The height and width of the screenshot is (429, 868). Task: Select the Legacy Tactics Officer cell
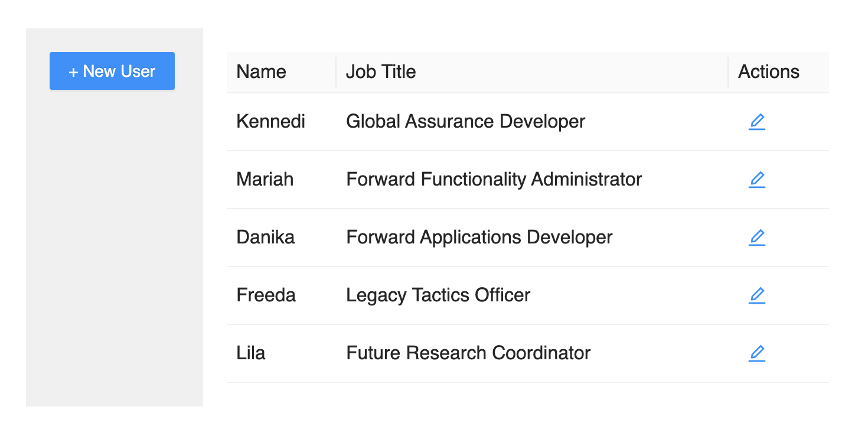(438, 295)
